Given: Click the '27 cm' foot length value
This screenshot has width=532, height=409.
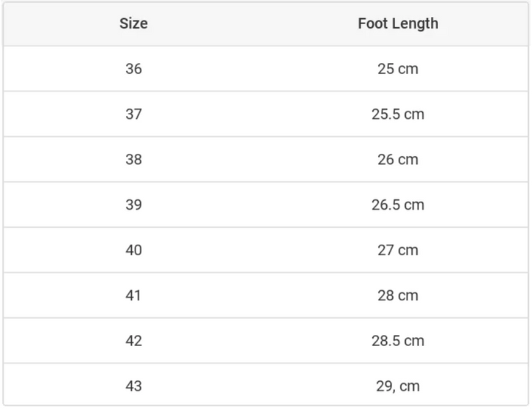Looking at the screenshot, I should [x=398, y=250].
